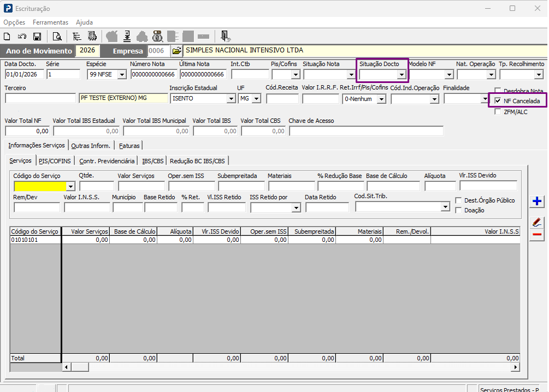Click the grayed square toolbar icon
This screenshot has width=549, height=392.
188,36
